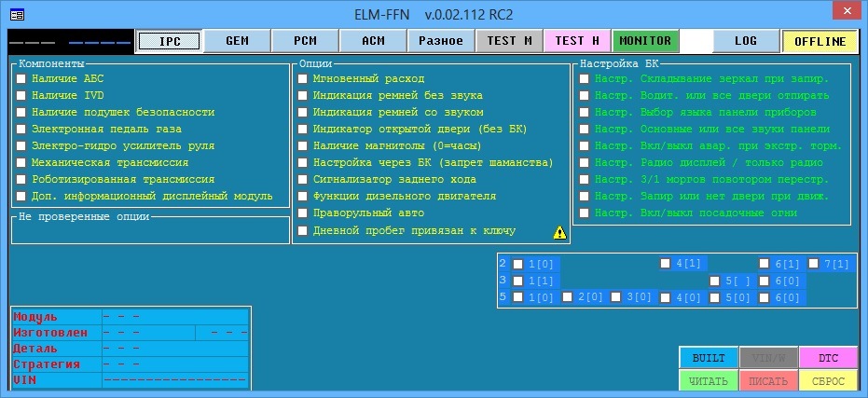Check bit 6[0] in row 3
This screenshot has width=868, height=398.
[764, 281]
